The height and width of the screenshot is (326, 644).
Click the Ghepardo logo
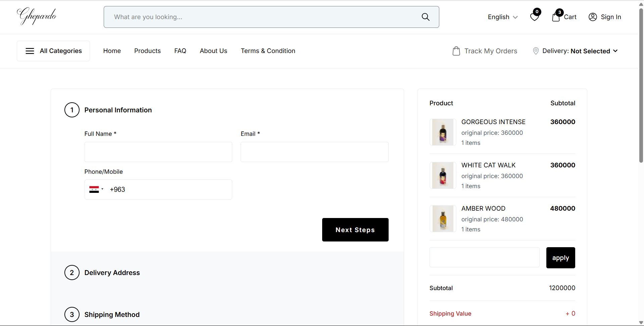click(37, 16)
